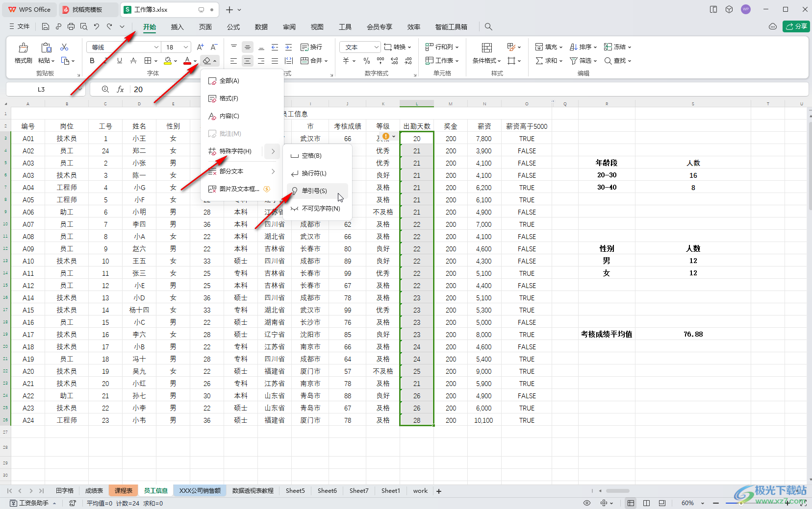Click the Undo icon

[x=97, y=26]
